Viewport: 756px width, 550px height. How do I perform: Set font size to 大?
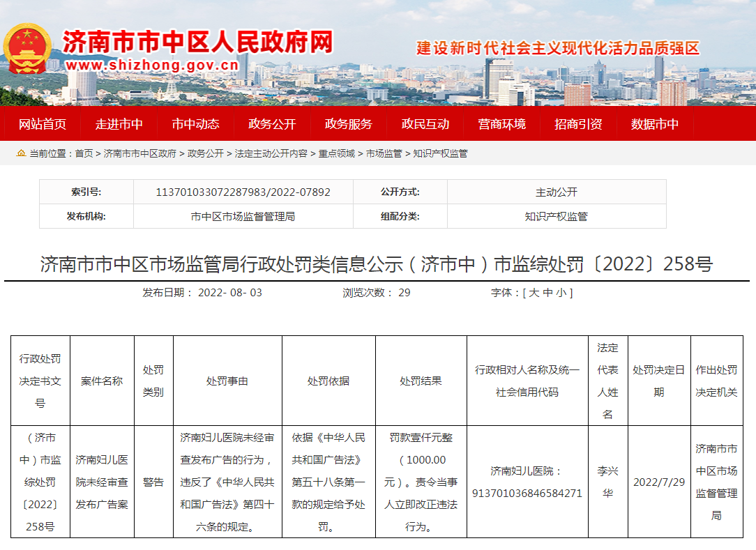[534, 293]
